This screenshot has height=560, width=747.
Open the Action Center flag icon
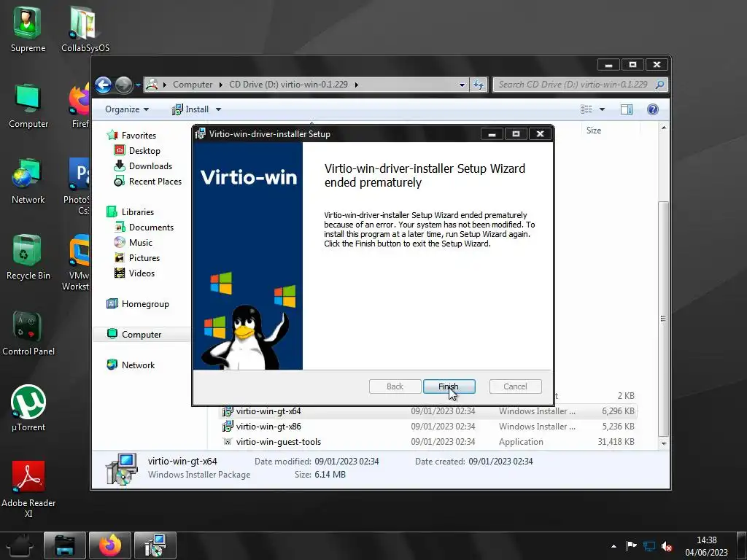coord(631,546)
